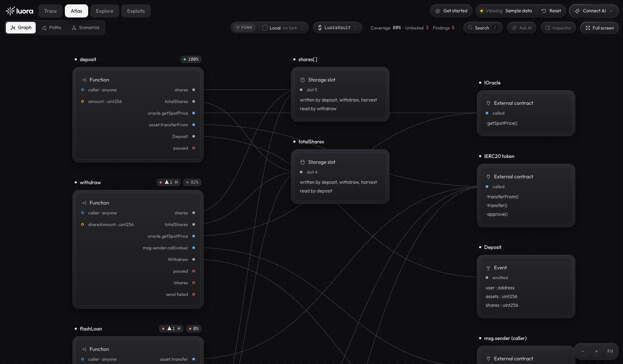The height and width of the screenshot is (364, 623).
Task: Switch to the Trace tab
Action: (50, 11)
